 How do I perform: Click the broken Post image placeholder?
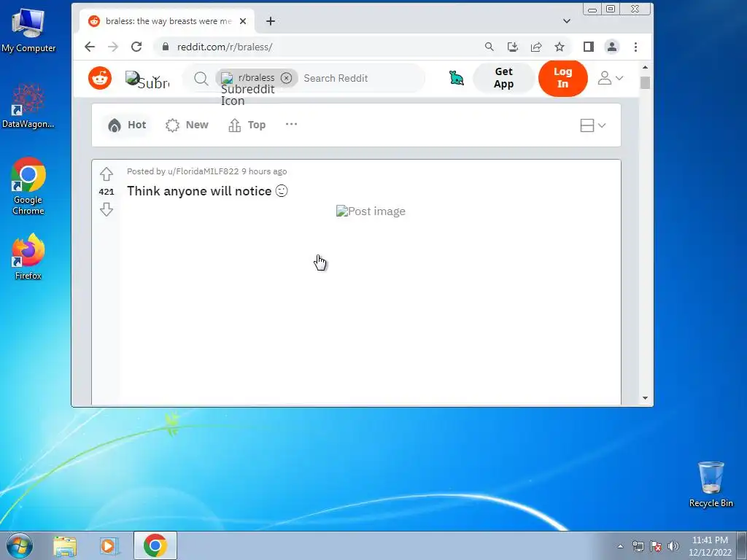[x=371, y=211]
